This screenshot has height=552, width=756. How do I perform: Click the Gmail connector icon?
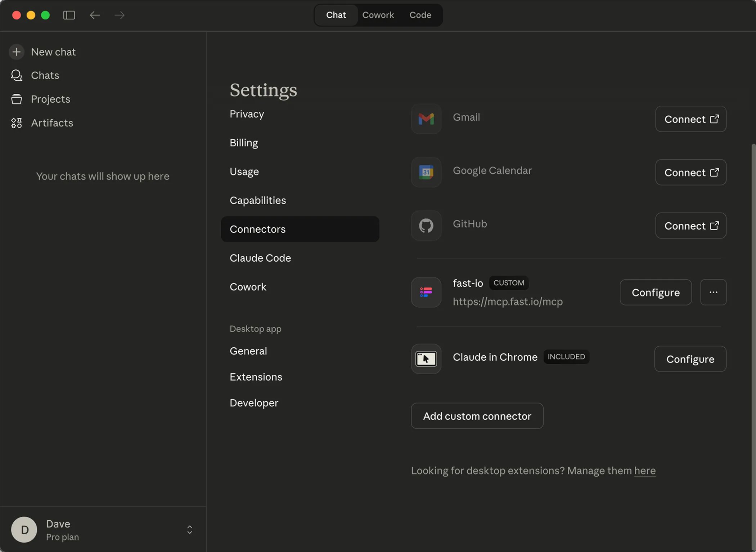pos(426,119)
